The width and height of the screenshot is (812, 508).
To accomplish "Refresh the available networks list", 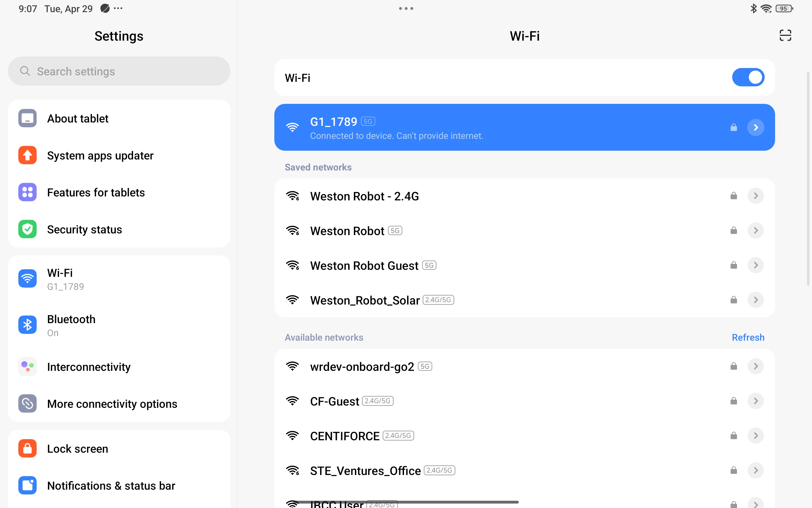I will (748, 337).
